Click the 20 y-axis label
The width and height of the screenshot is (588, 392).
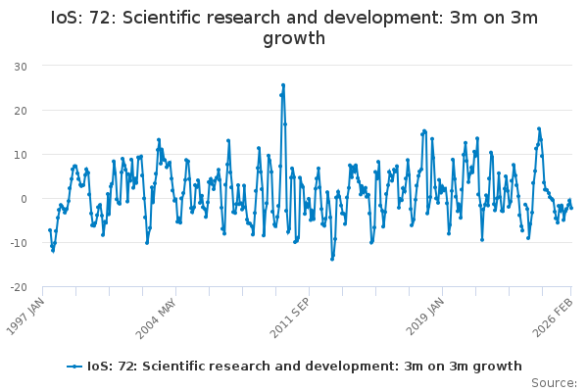[20, 110]
